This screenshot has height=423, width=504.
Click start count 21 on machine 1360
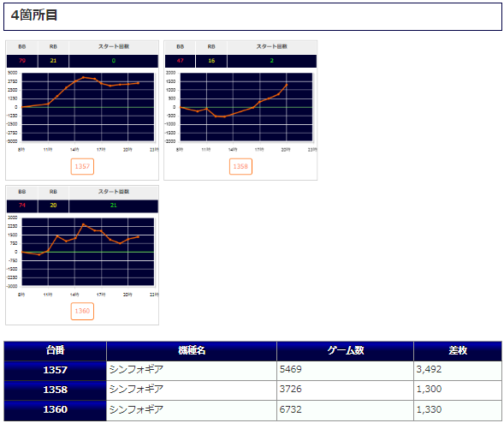coord(114,206)
